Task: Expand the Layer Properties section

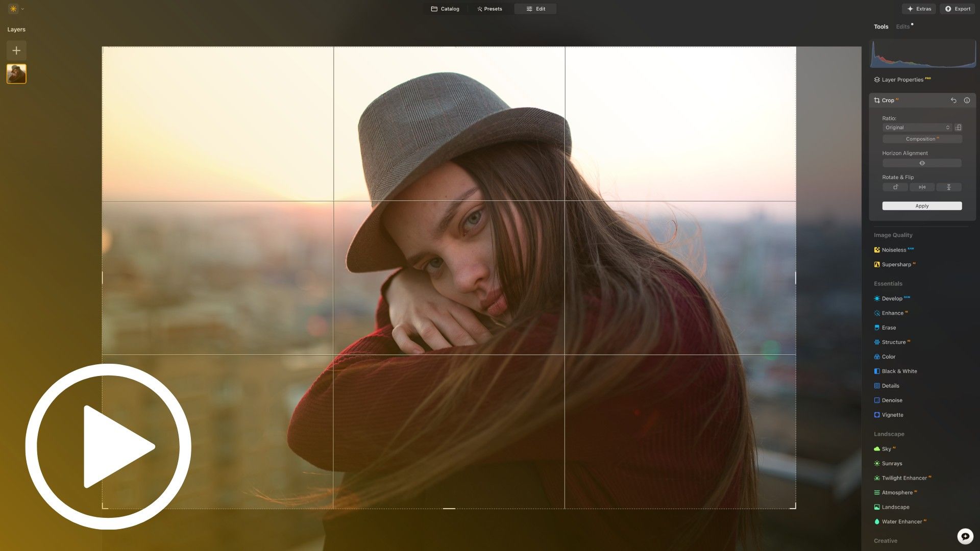Action: point(902,80)
